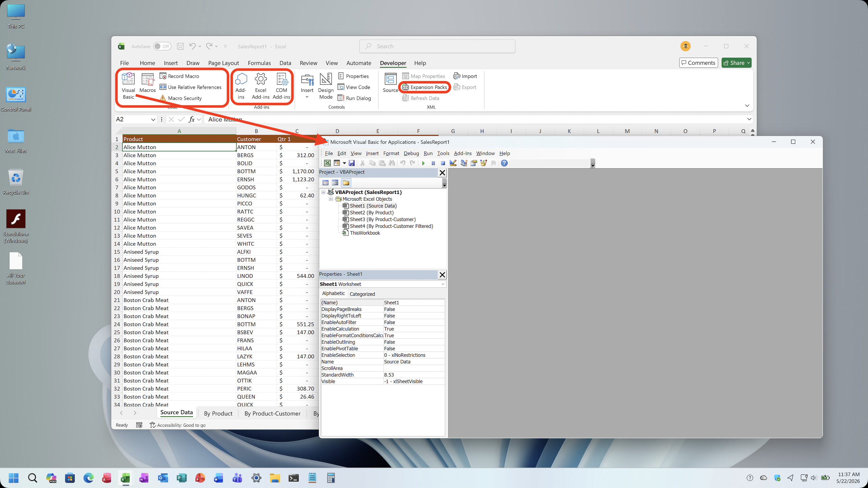Toggle Design Mode in Excel ribbon

(x=325, y=86)
